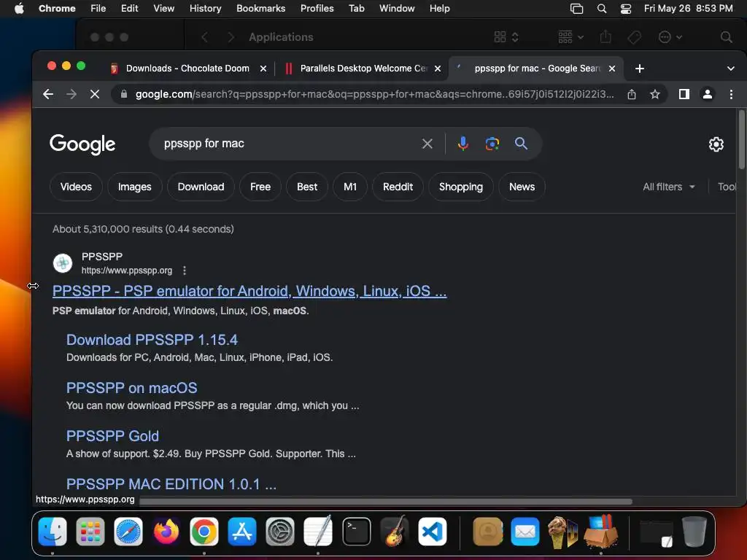
Task: Open the History menu
Action: [205, 9]
